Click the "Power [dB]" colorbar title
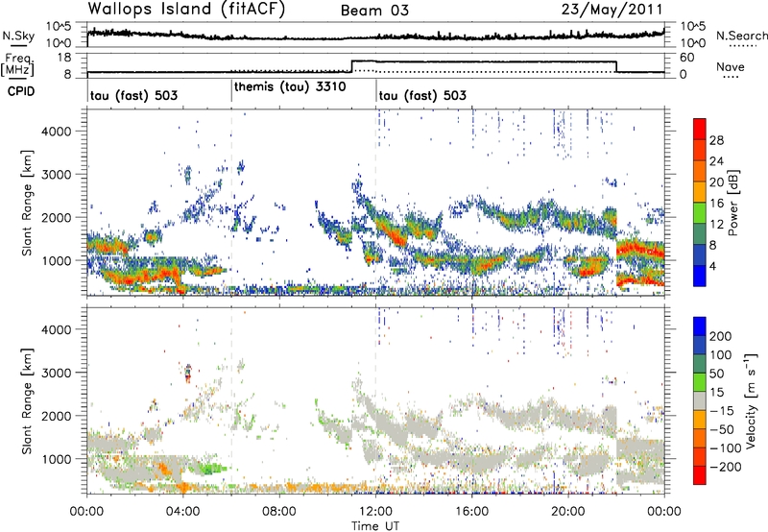This screenshot has width=768, height=532. click(732, 203)
